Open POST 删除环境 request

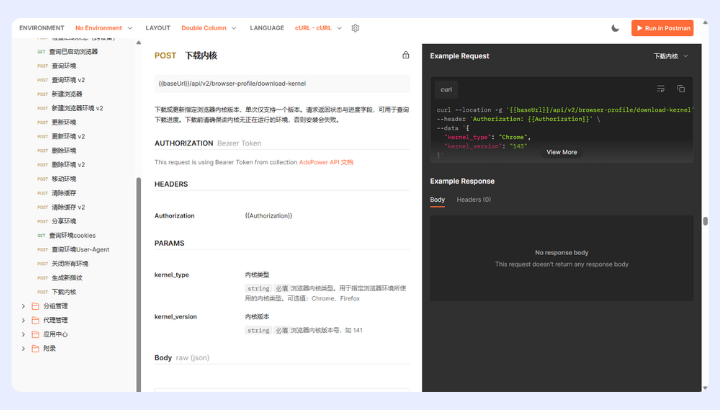pyautogui.click(x=57, y=151)
